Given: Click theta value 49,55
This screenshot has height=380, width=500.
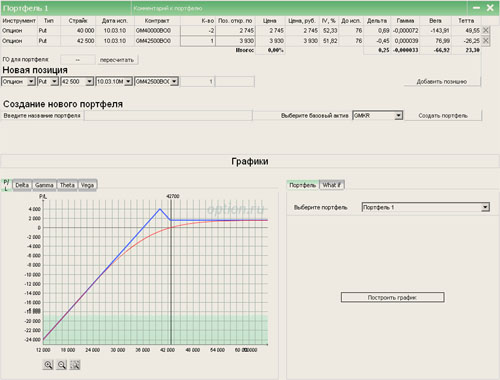Looking at the screenshot, I should [472, 30].
